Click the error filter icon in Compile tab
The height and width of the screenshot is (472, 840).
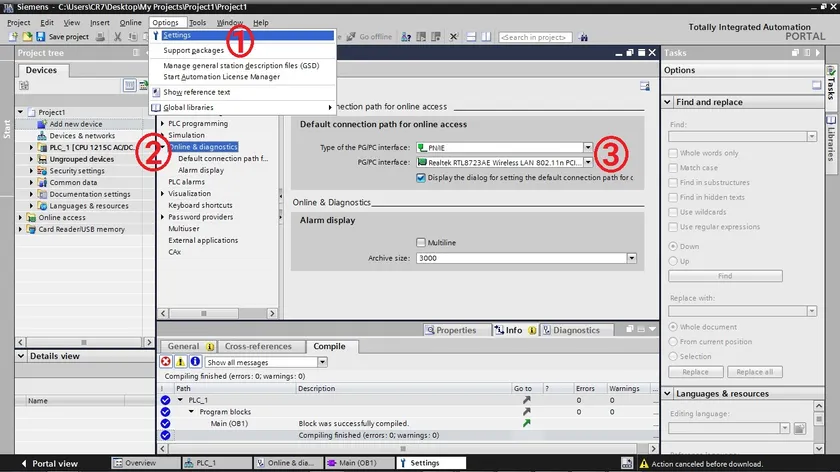166,362
